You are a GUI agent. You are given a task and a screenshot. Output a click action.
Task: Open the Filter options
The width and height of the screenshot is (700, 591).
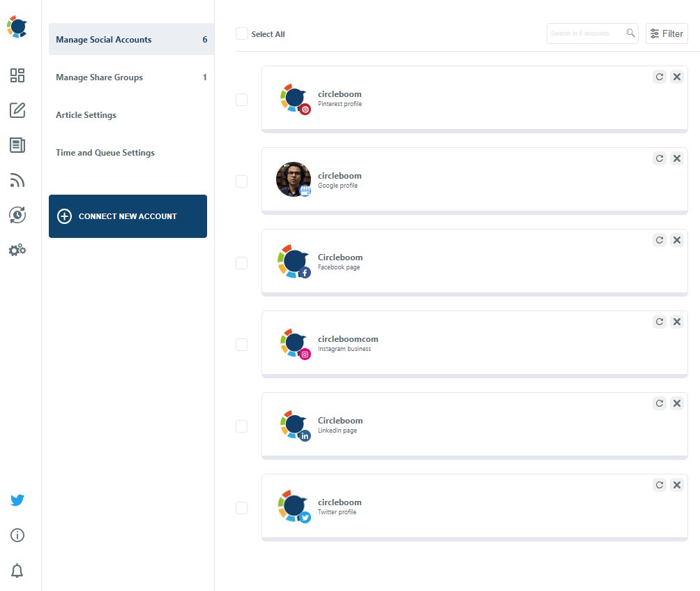[666, 33]
